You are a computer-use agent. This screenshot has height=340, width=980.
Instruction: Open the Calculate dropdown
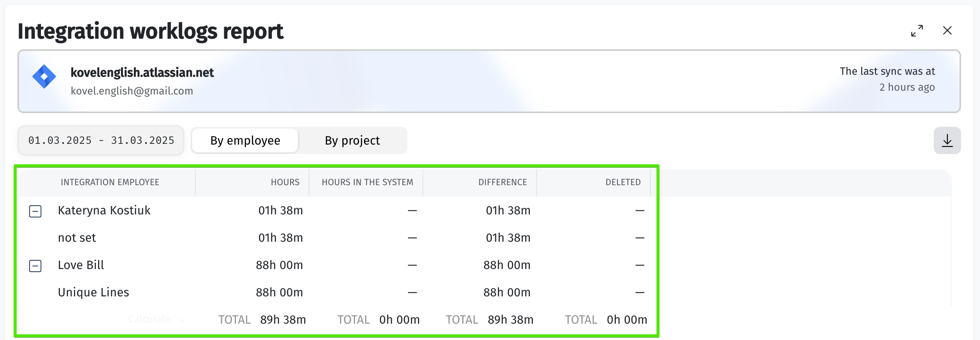click(x=156, y=319)
